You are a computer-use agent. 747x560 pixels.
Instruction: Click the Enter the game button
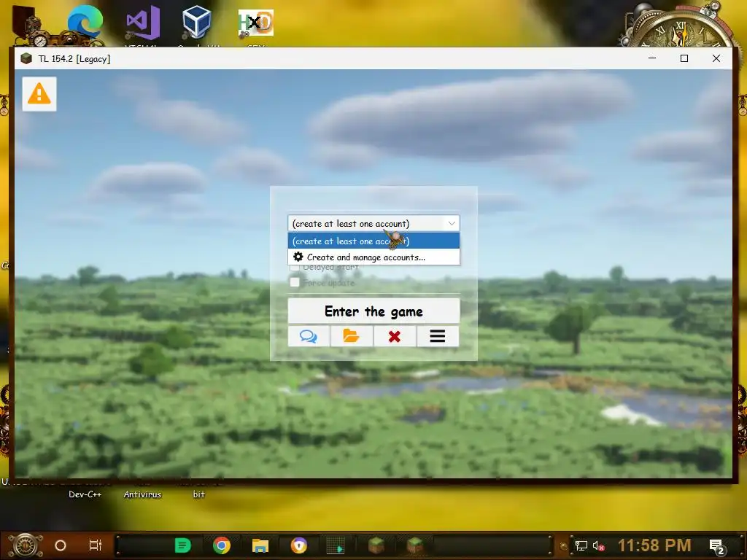374,311
